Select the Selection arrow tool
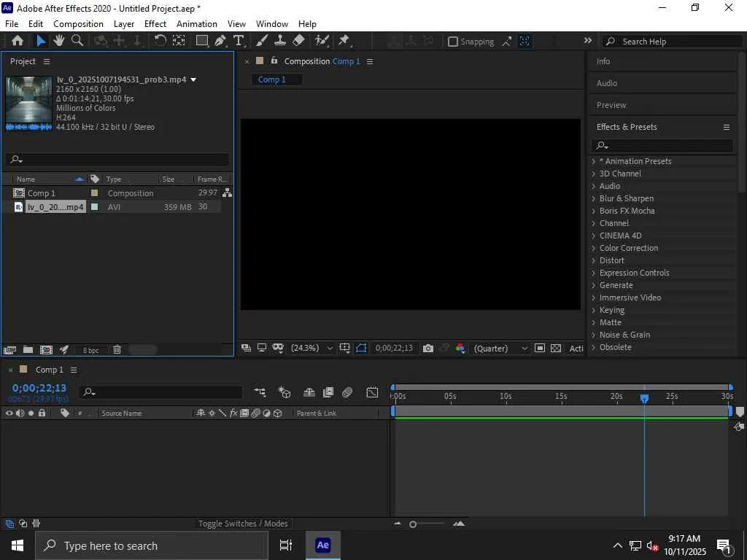 (41, 41)
